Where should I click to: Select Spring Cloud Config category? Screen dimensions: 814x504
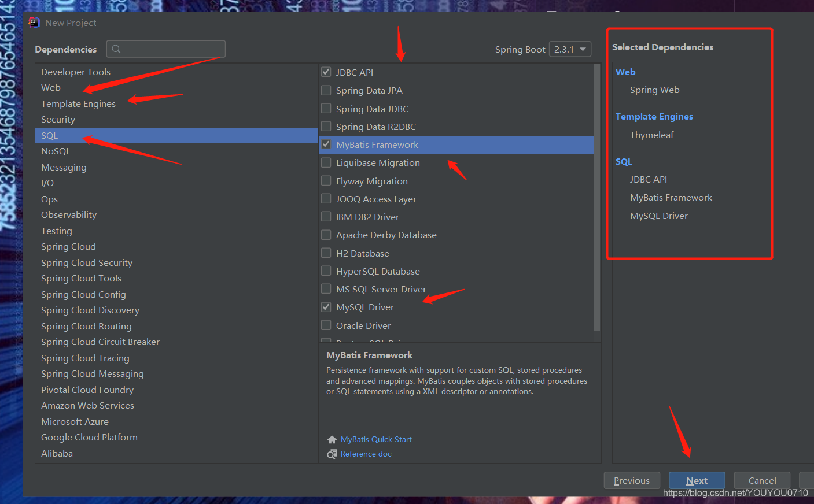[176, 294]
